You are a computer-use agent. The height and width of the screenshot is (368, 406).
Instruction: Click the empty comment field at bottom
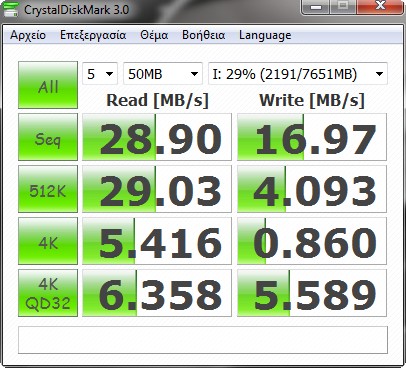(203, 340)
